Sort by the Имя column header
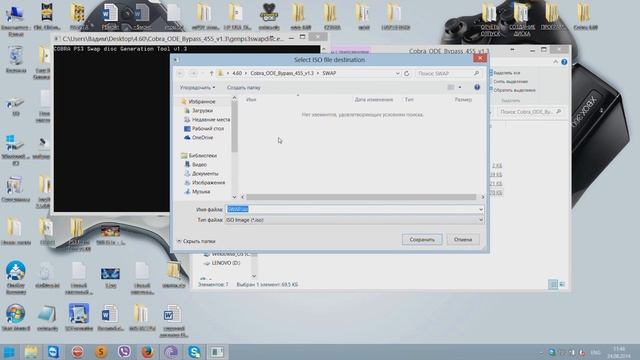This screenshot has width=640, height=360. pyautogui.click(x=251, y=99)
